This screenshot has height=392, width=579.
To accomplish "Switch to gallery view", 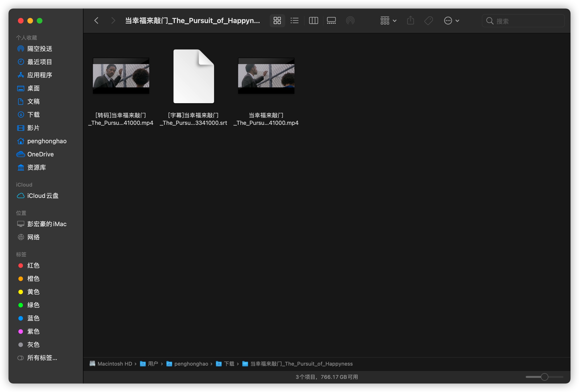I will click(331, 21).
